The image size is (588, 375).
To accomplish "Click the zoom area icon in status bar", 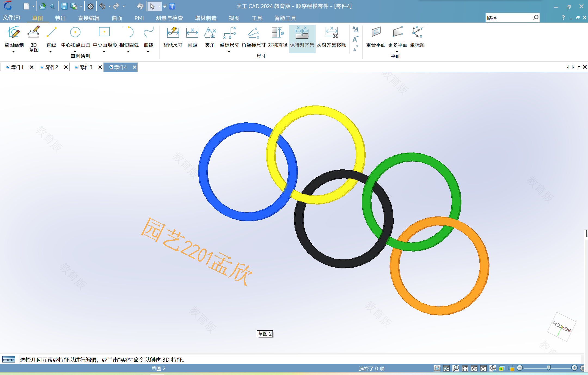I will (446, 368).
